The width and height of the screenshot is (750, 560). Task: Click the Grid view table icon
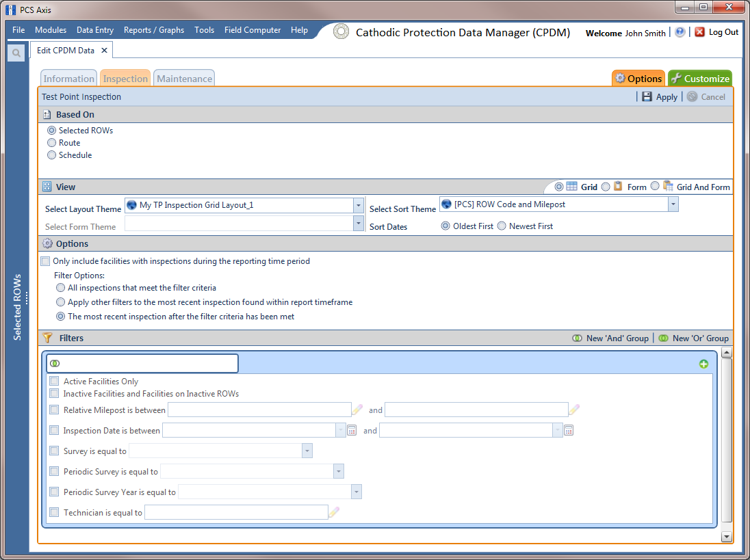coord(571,187)
